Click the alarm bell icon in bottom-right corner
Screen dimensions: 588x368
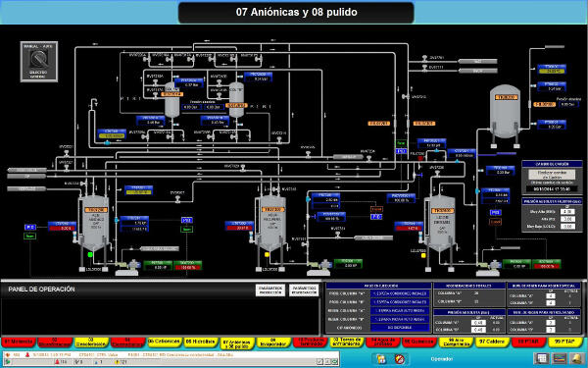click(x=577, y=358)
